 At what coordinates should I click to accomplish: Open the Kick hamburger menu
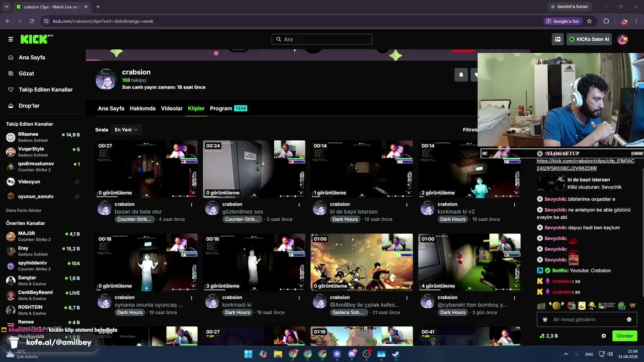[x=11, y=39]
